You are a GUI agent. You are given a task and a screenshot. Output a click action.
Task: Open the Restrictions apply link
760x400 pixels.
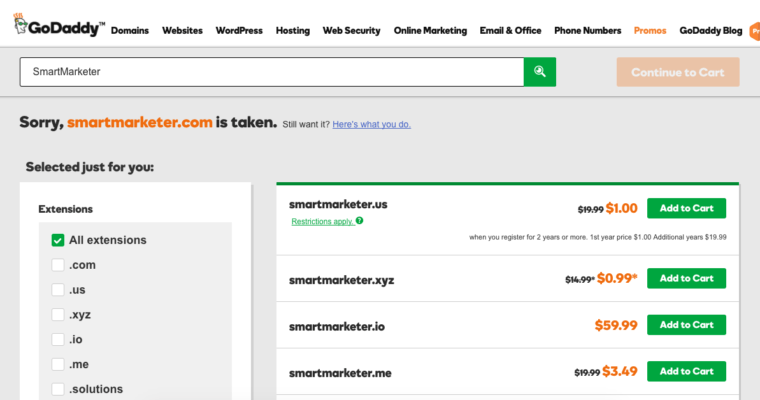(322, 222)
